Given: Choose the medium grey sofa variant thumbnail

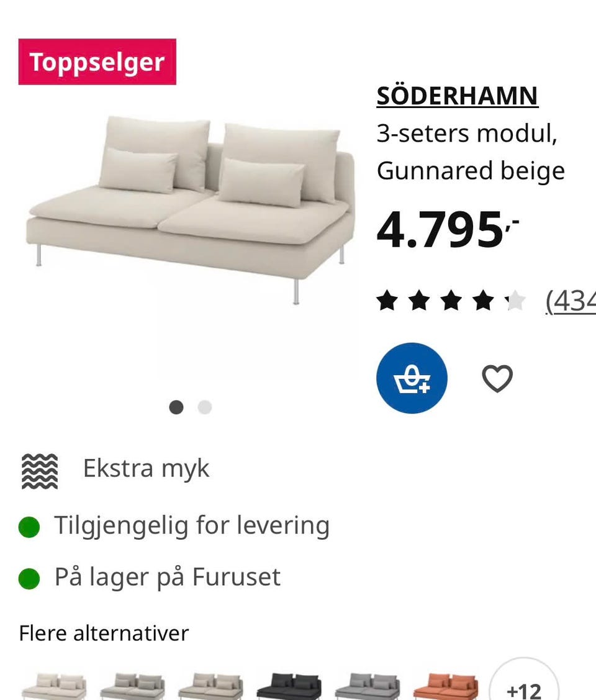Looking at the screenshot, I should [x=366, y=687].
